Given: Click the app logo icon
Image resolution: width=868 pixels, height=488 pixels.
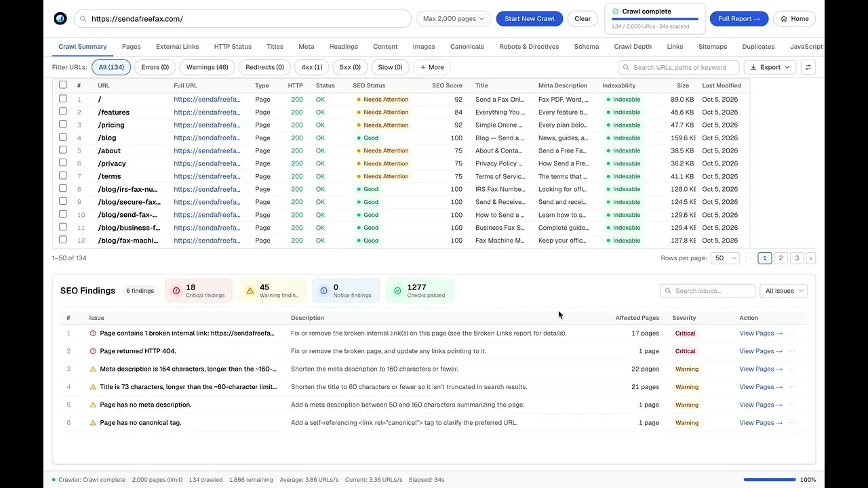Looking at the screenshot, I should pyautogui.click(x=60, y=18).
